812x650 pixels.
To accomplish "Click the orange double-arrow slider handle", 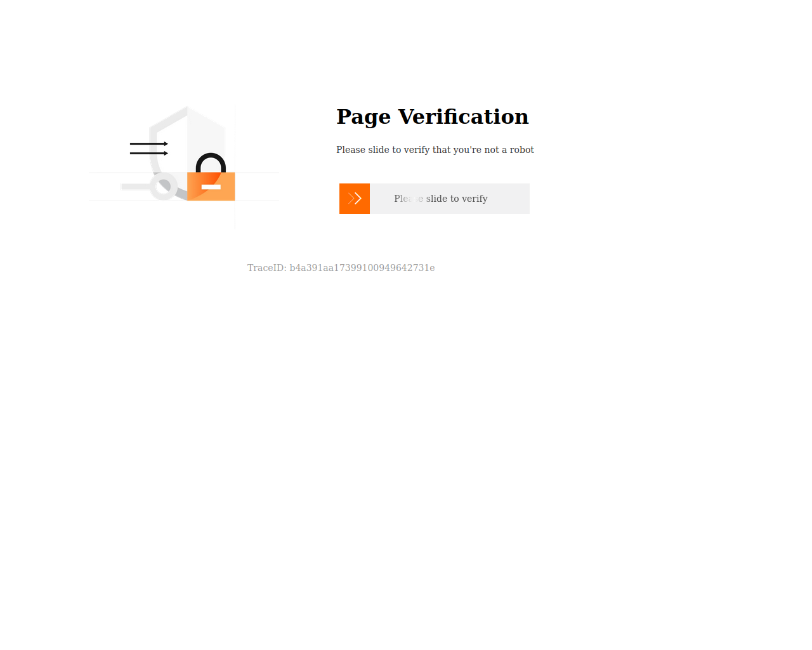I will point(355,199).
